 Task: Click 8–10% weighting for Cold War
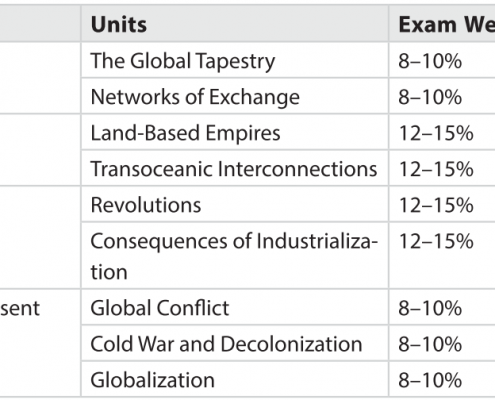[430, 344]
